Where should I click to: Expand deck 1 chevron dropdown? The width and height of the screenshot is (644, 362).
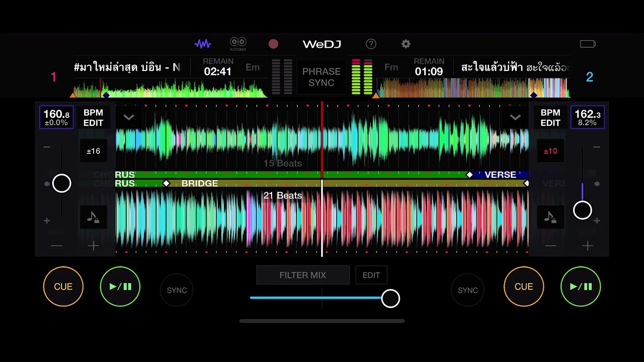click(129, 118)
